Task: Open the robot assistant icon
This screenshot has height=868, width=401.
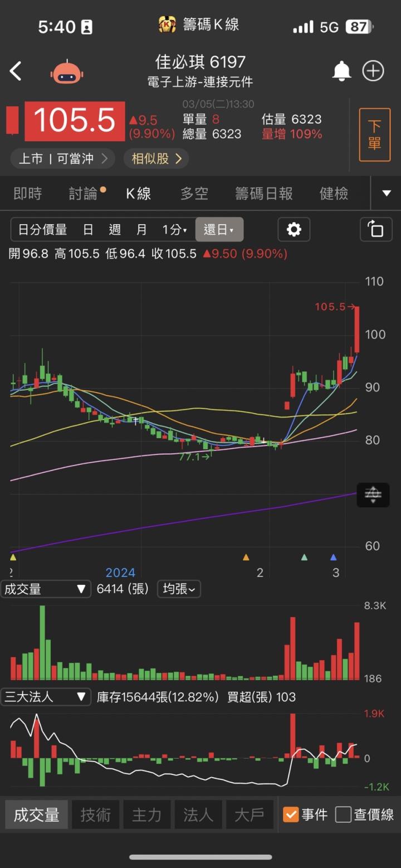Action: (67, 71)
